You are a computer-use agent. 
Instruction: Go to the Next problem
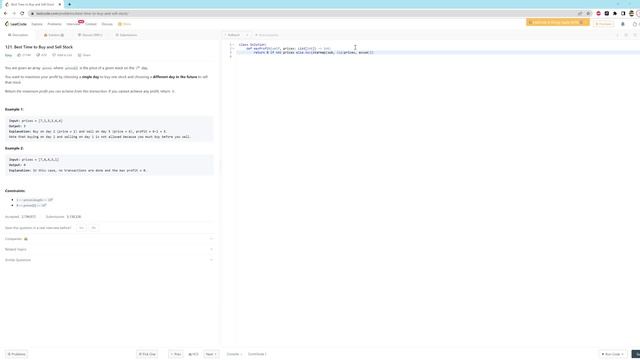[x=211, y=354]
